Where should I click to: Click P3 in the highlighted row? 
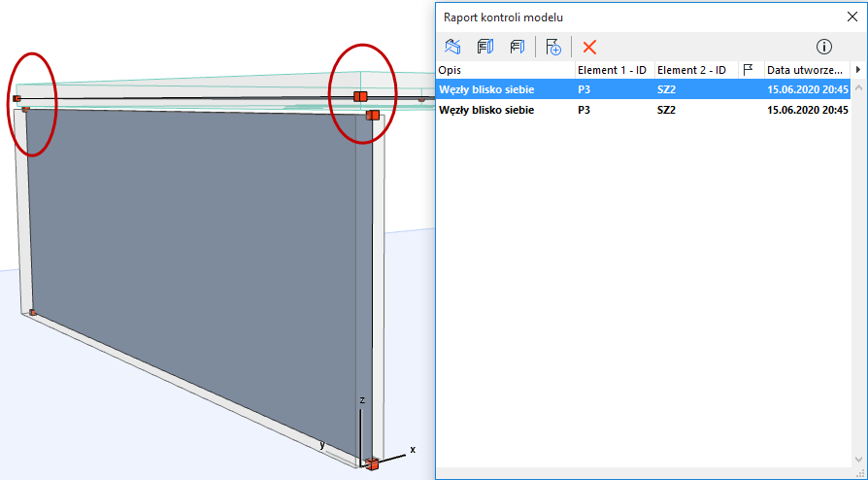[584, 89]
